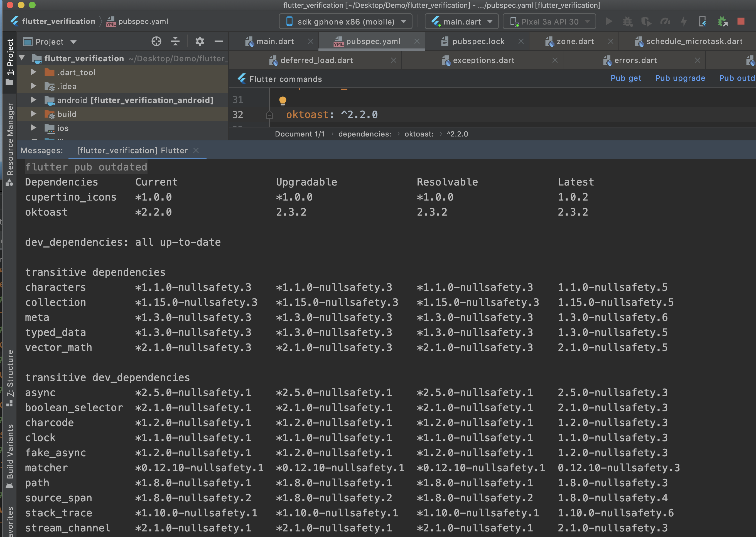Open the main.dart run configuration dropdown
Screen dimensions: 756x537
point(461,21)
